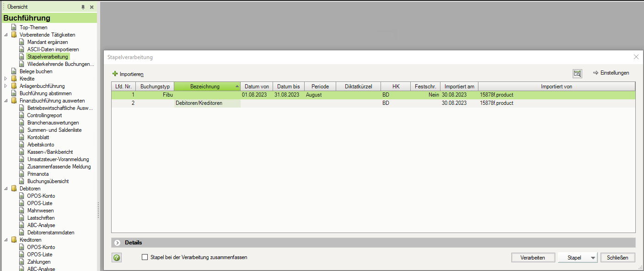
Task: Close the Übersicht side panel
Action: tap(92, 7)
